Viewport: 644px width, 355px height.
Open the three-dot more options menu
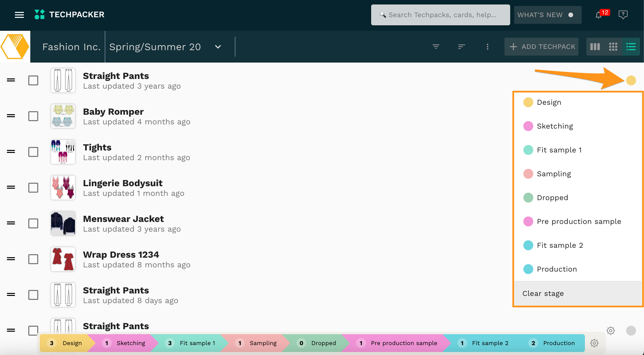coord(487,47)
